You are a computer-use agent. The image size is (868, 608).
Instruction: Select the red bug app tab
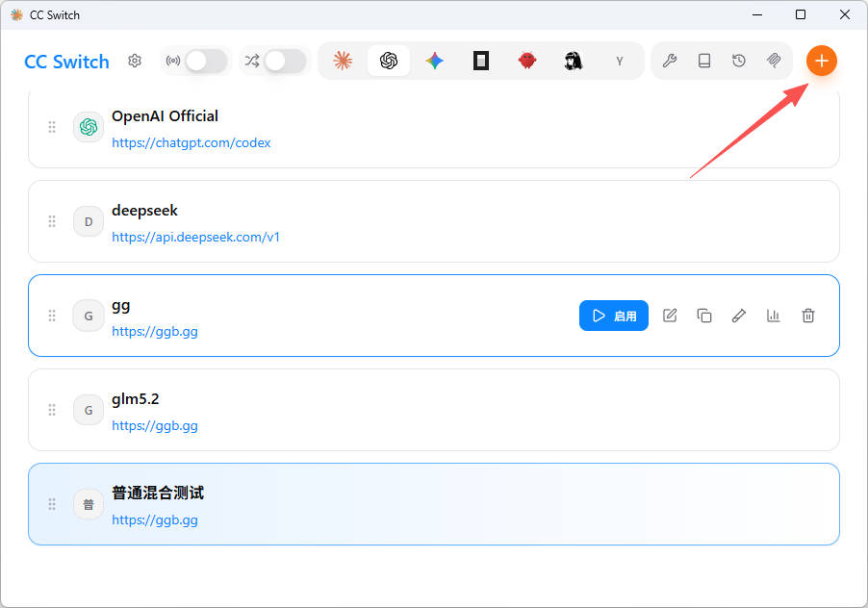[x=527, y=61]
